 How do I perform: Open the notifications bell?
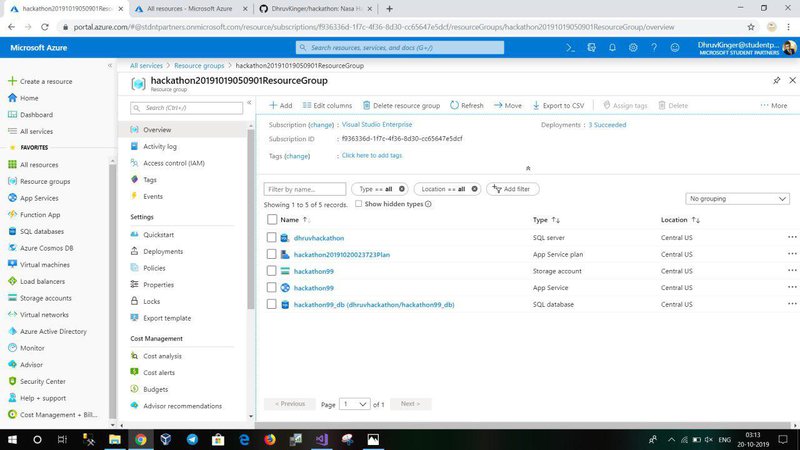tap(612, 47)
